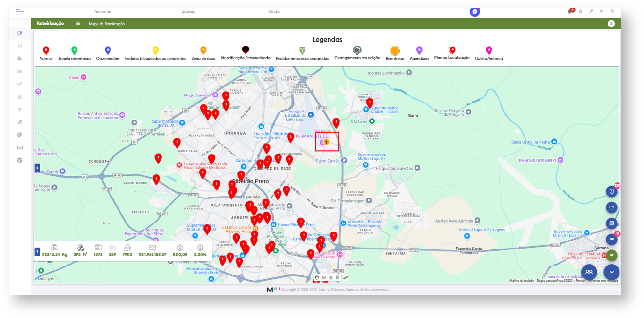Open the search magnifier in the sidebar
This screenshot has width=644, height=318.
(x=20, y=46)
